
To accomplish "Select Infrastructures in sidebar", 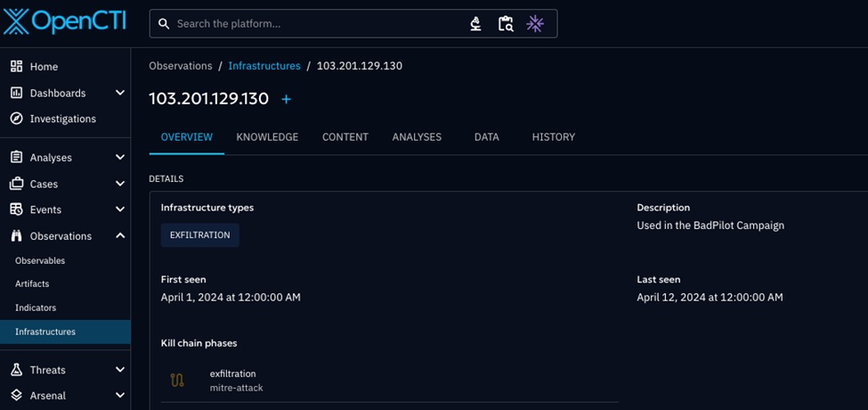I will point(65,332).
